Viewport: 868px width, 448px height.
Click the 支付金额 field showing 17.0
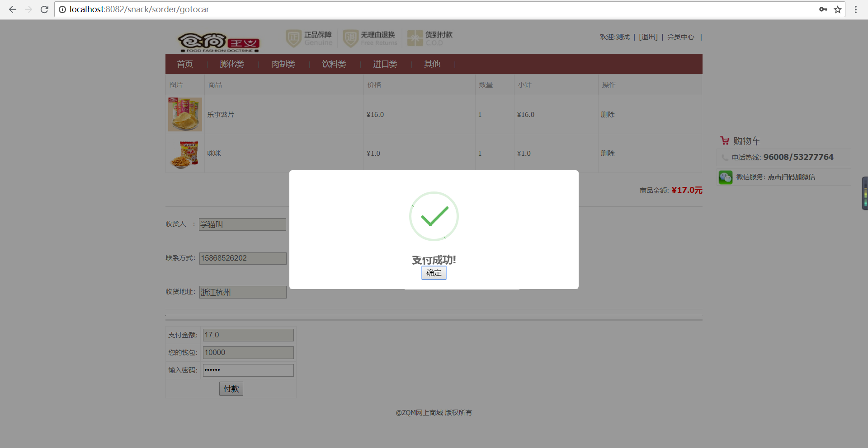click(248, 335)
